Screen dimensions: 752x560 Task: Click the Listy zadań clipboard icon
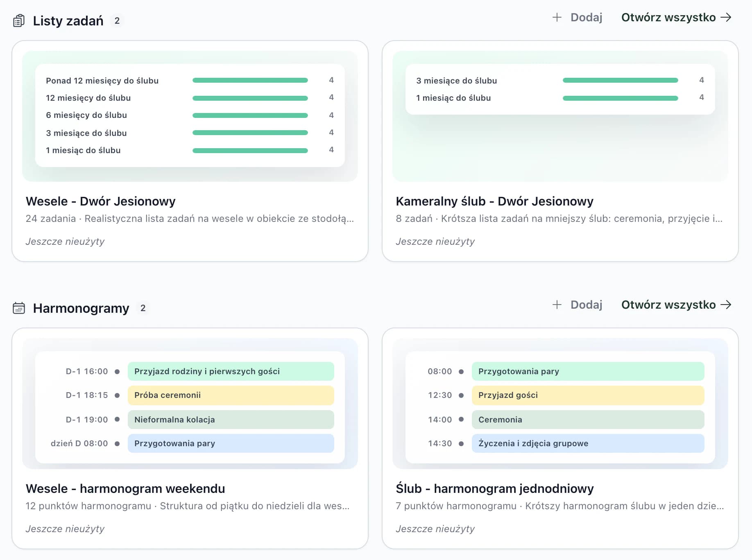[19, 20]
